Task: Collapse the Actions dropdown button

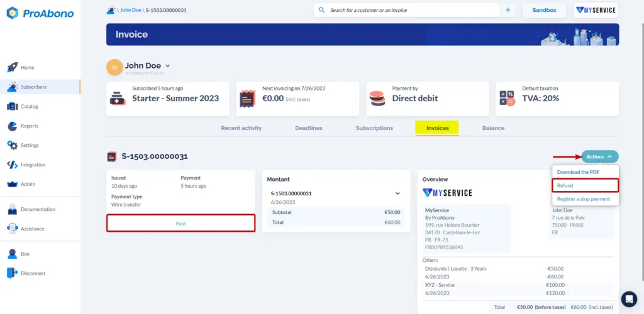Action: point(599,156)
